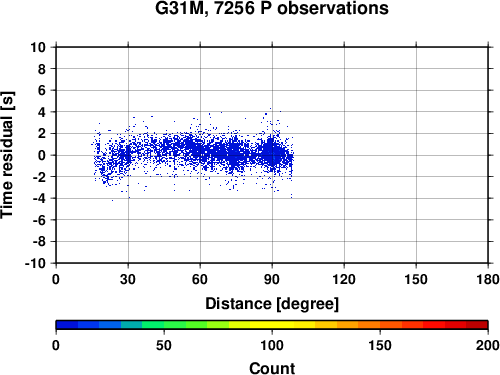Click the colorbar tick label 150

tap(380, 345)
